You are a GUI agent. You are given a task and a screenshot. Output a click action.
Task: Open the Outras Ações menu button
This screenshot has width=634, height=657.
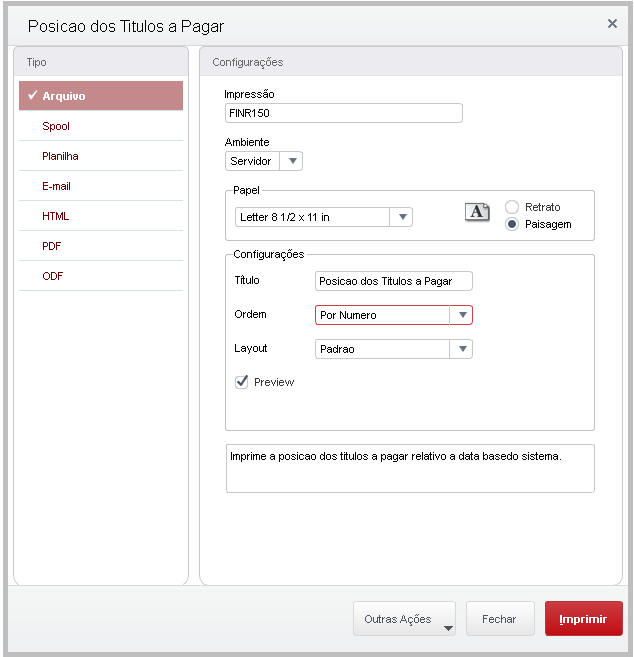pyautogui.click(x=404, y=619)
